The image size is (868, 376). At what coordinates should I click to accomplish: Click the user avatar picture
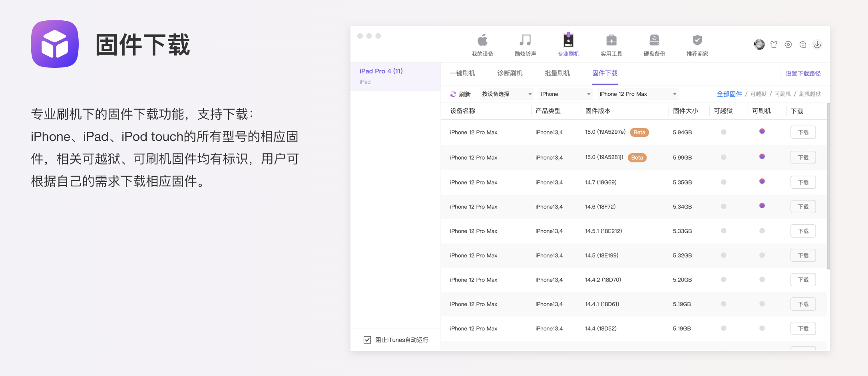(759, 44)
